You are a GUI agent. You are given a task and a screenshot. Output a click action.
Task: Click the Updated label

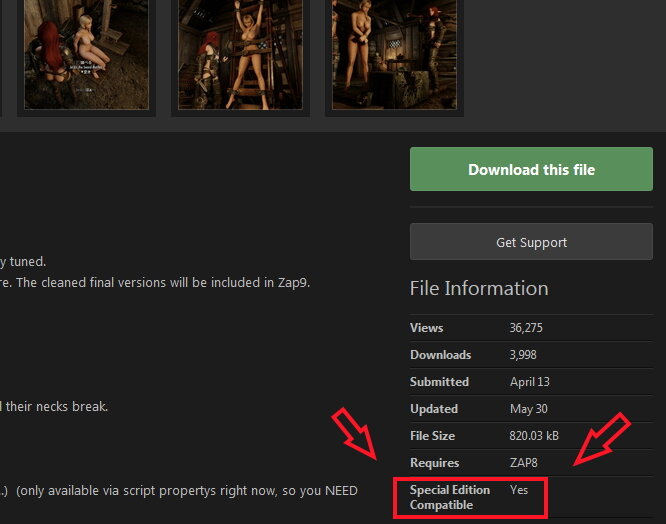434,409
